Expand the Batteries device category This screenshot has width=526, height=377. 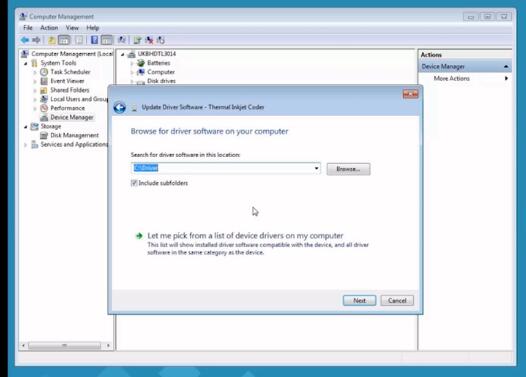[132, 63]
